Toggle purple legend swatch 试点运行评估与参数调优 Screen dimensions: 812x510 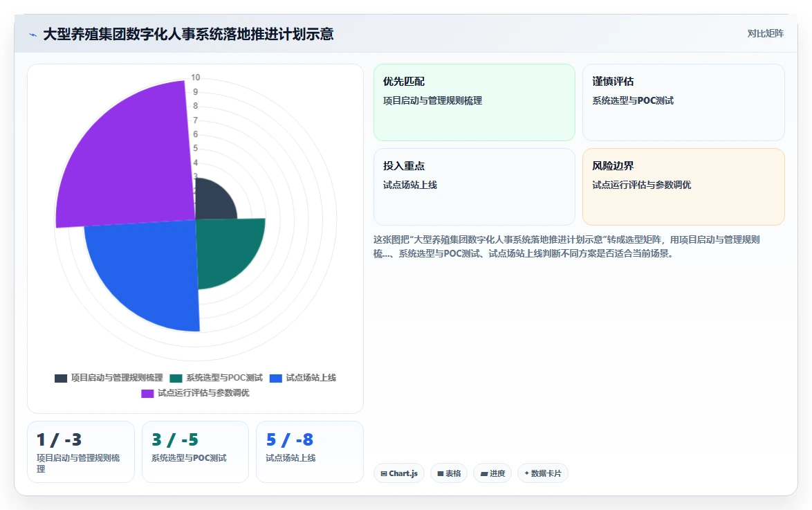(147, 393)
